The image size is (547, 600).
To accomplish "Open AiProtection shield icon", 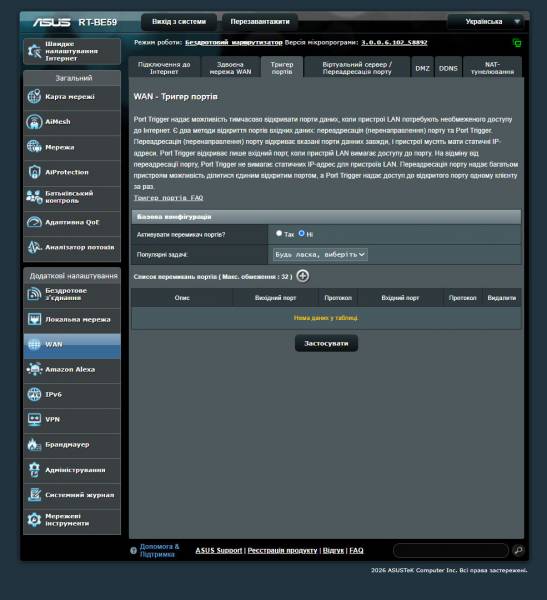I will click(34, 172).
